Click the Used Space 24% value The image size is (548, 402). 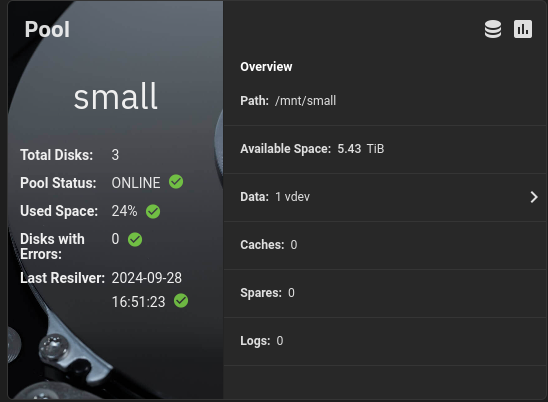click(x=124, y=211)
